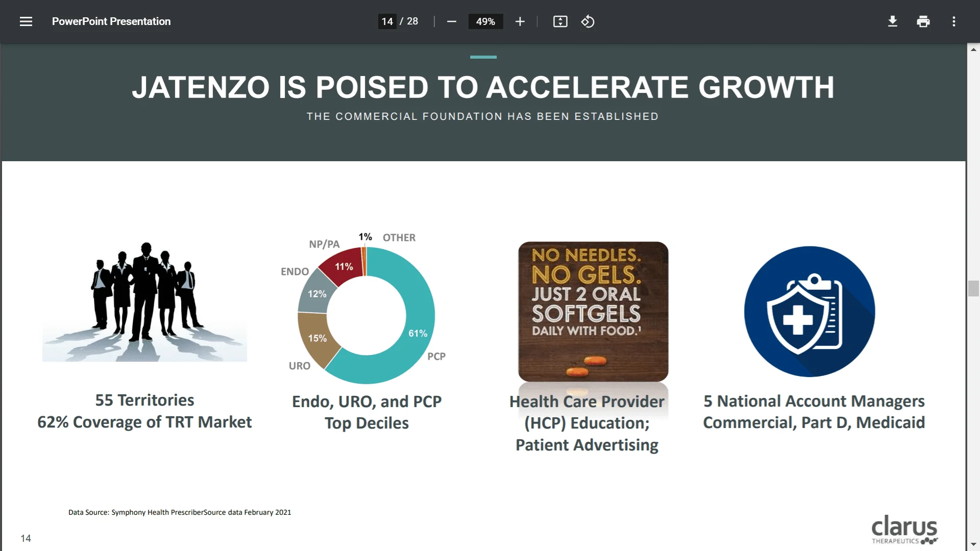Screen dimensions: 980x551
Task: Zoom in with the plus button
Action: [x=520, y=21]
